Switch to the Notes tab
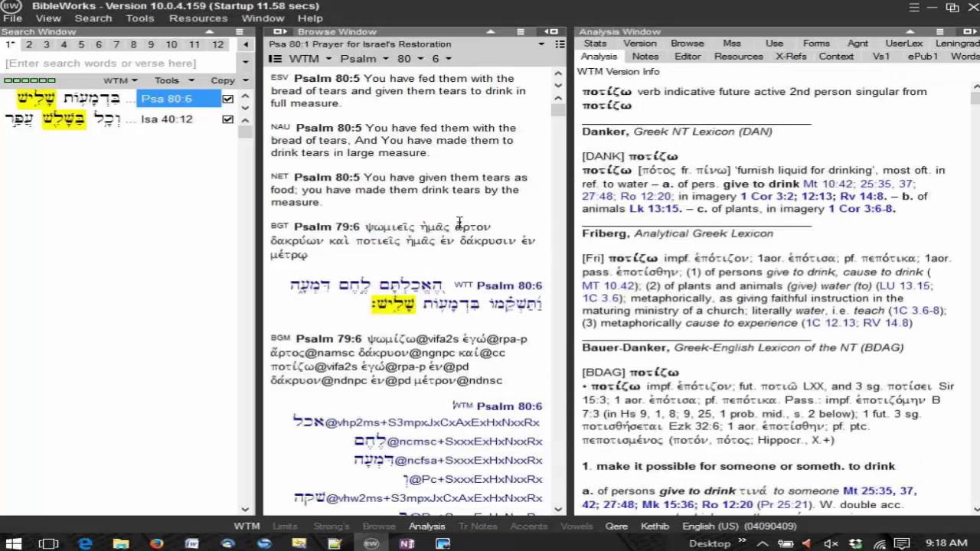 (645, 57)
